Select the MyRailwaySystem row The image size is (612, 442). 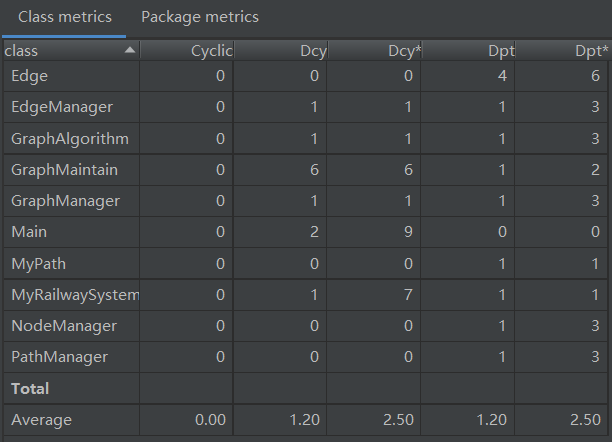point(70,295)
